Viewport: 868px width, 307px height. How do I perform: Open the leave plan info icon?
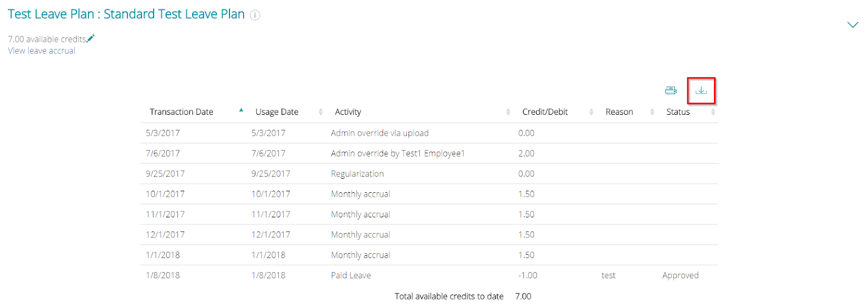coord(255,15)
